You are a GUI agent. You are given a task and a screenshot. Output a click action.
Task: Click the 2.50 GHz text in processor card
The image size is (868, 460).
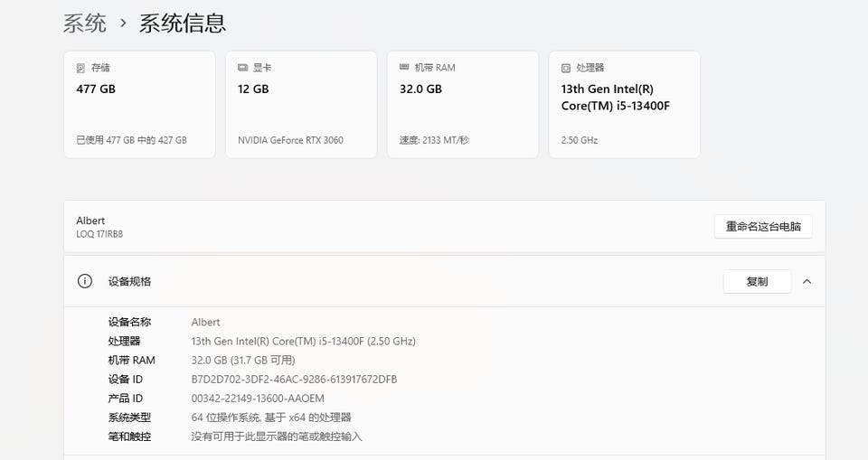(579, 140)
